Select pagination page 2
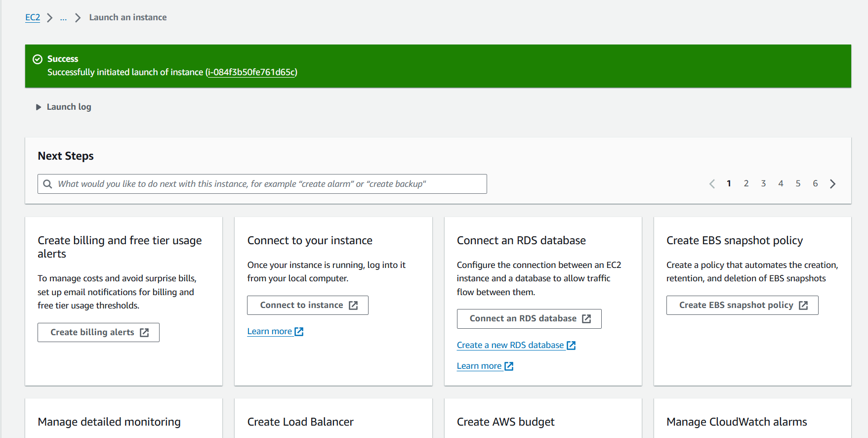This screenshot has height=438, width=868. pos(746,183)
